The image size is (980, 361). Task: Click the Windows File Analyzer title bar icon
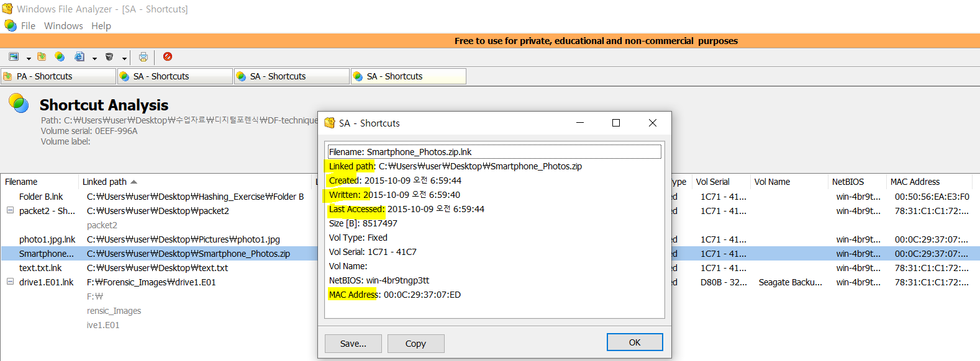7,9
